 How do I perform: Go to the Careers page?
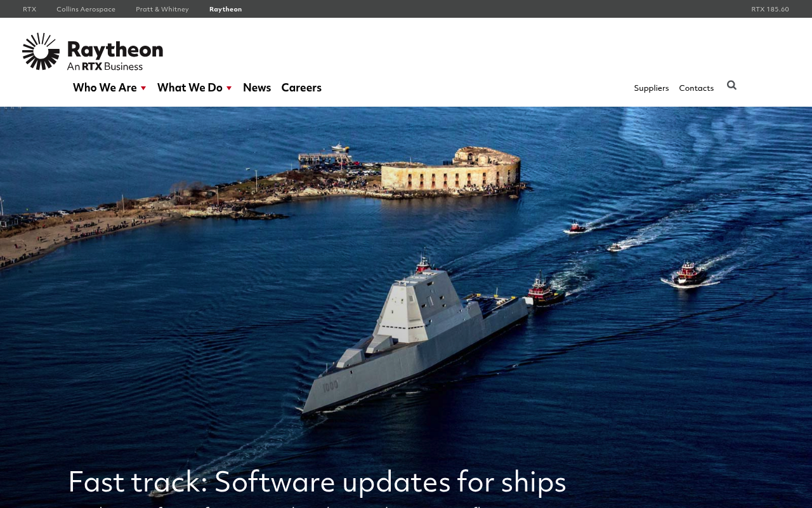click(301, 88)
